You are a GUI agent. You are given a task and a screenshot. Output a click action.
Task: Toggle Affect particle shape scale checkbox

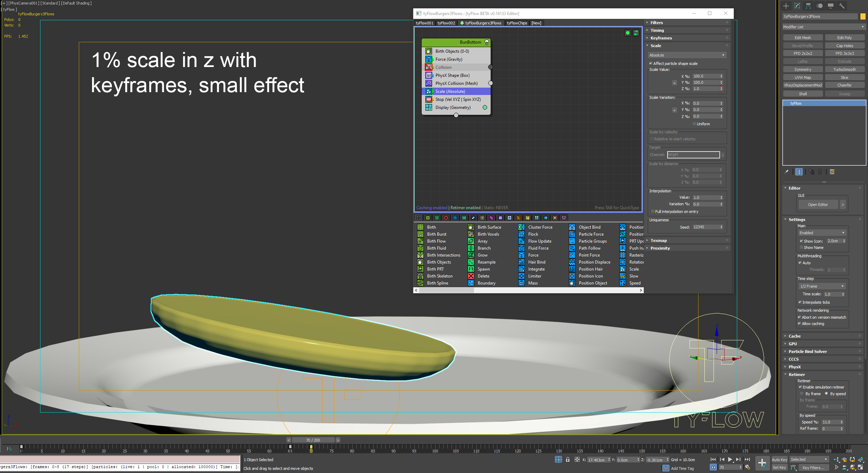click(x=651, y=64)
